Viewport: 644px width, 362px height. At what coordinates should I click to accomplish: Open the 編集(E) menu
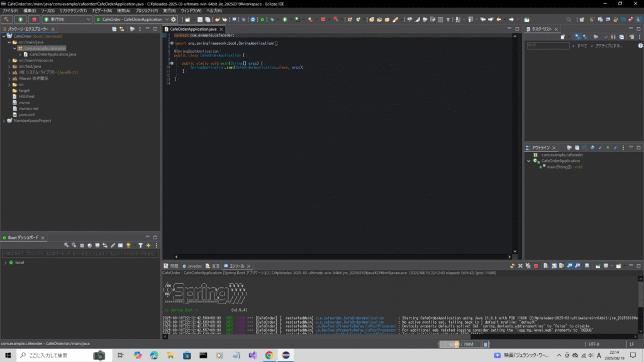click(x=30, y=11)
